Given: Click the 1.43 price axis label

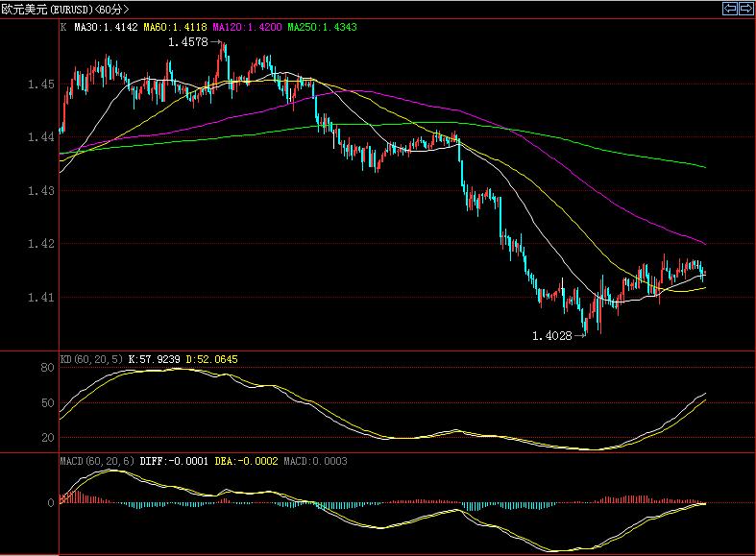Looking at the screenshot, I should click(x=41, y=190).
